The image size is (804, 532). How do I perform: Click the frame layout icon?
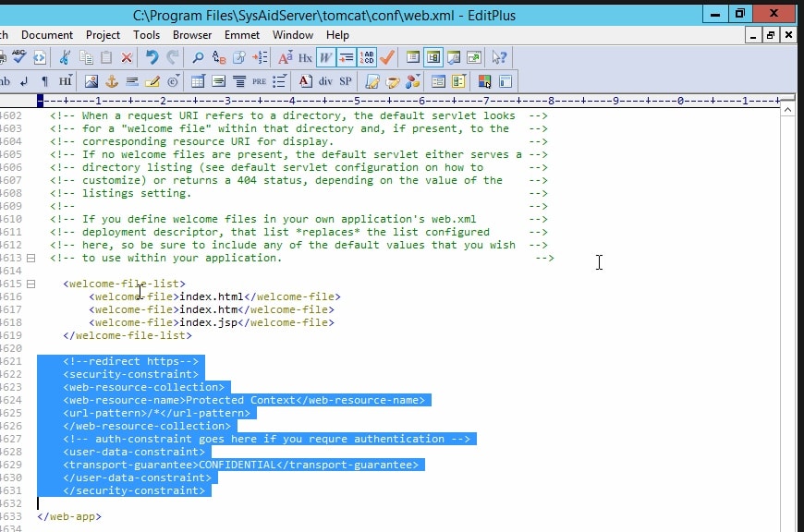pos(506,81)
